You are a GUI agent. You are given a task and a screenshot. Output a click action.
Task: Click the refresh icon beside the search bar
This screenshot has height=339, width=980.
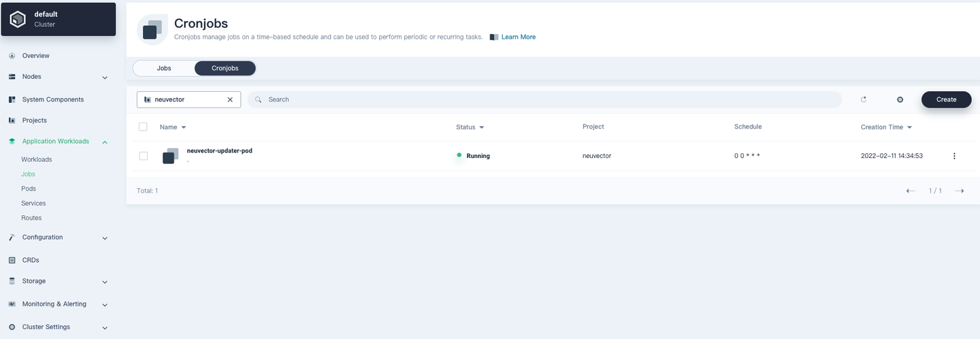(864, 99)
